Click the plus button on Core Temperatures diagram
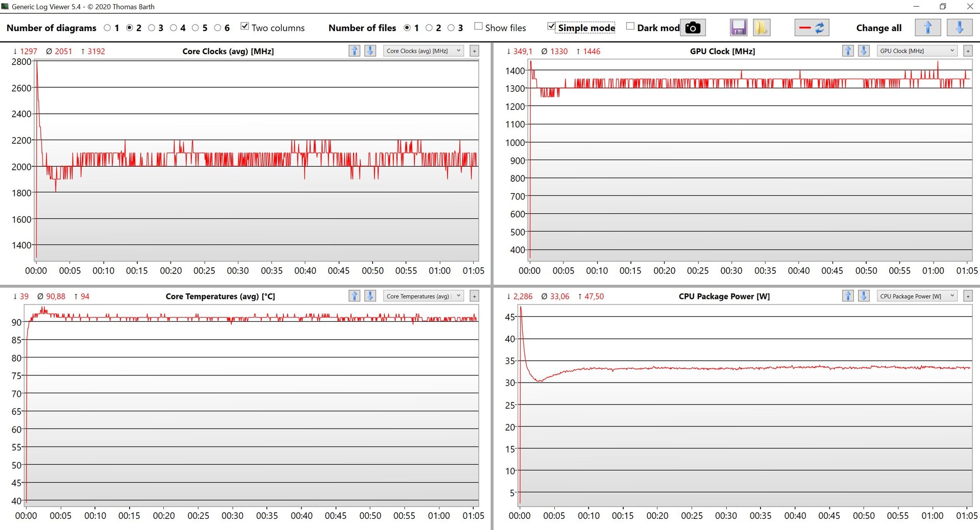980x530 pixels. [474, 296]
